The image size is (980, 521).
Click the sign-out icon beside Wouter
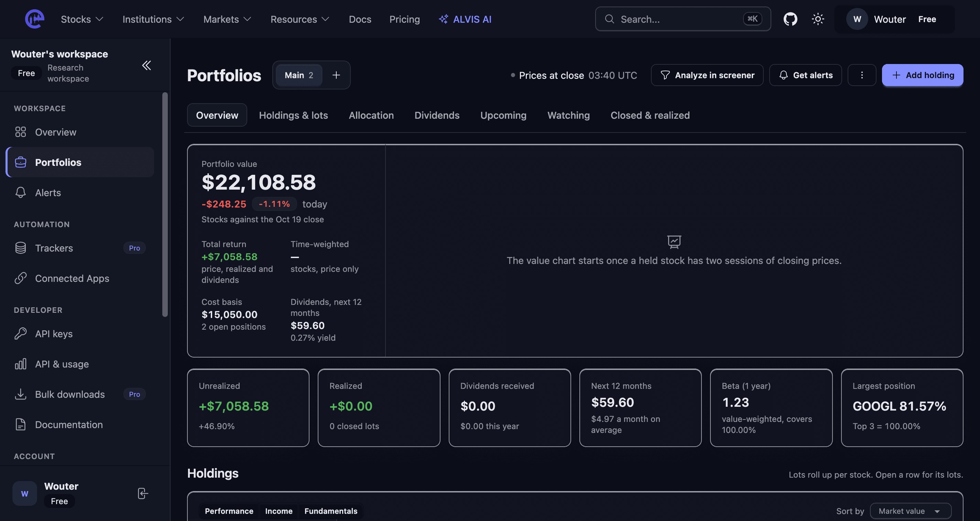(x=143, y=493)
